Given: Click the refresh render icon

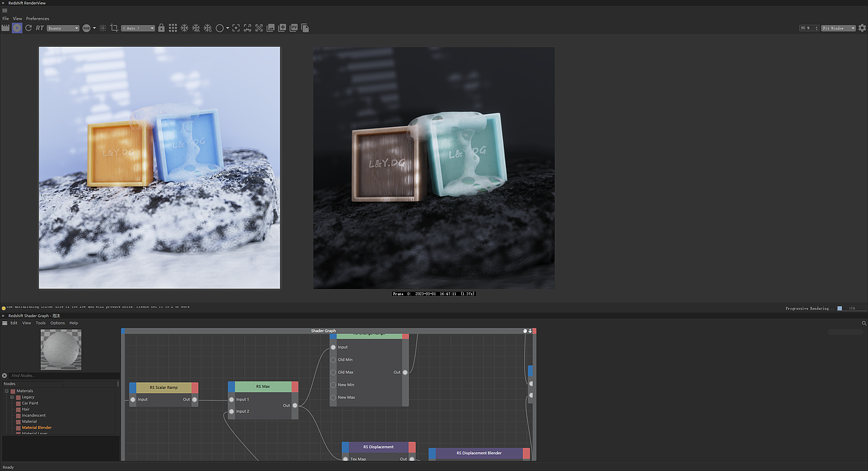Looking at the screenshot, I should pos(28,28).
